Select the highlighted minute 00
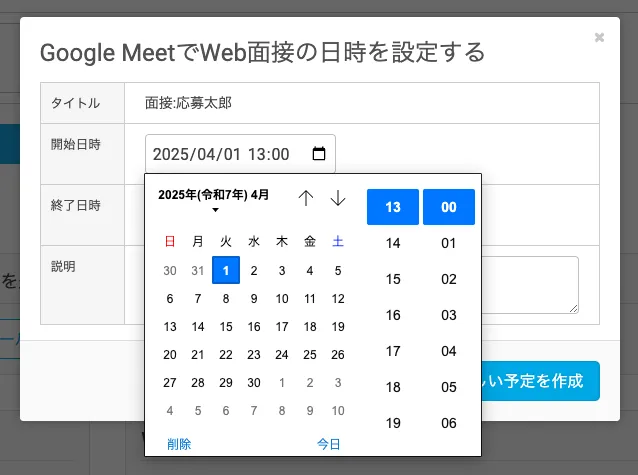638x475 pixels. [x=448, y=207]
